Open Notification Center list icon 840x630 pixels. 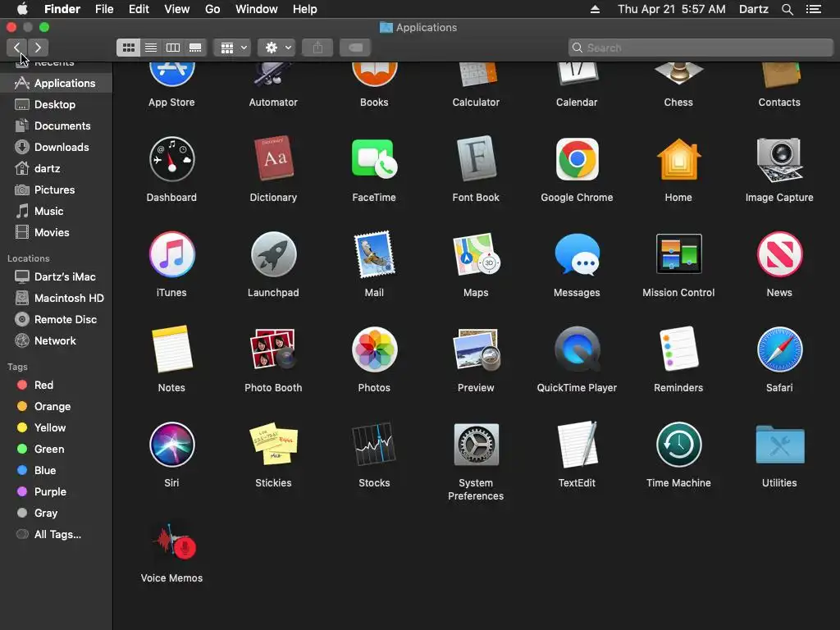[x=814, y=9]
